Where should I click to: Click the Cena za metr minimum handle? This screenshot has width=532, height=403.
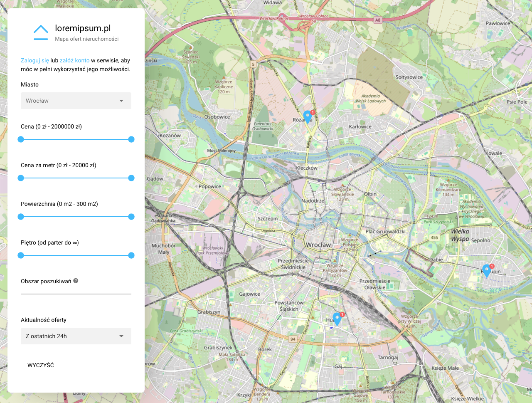tap(21, 178)
